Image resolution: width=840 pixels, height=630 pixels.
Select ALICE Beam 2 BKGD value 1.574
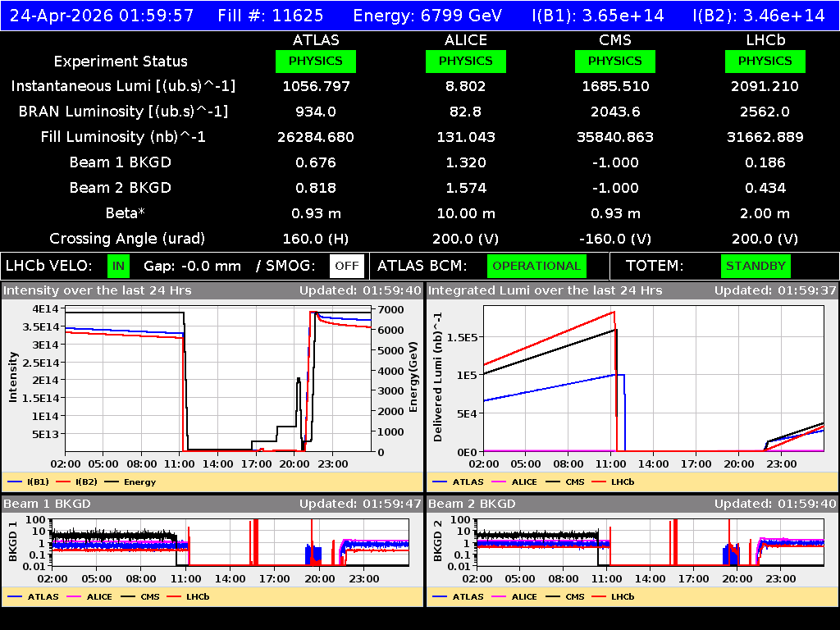point(466,188)
